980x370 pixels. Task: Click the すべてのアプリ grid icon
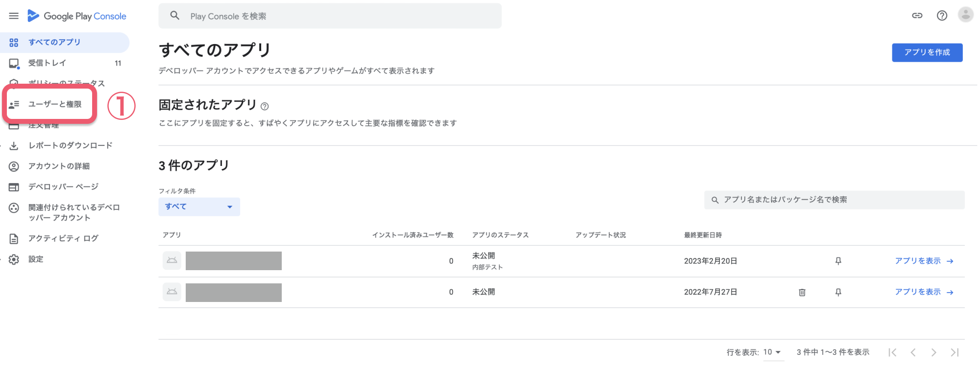click(x=14, y=43)
